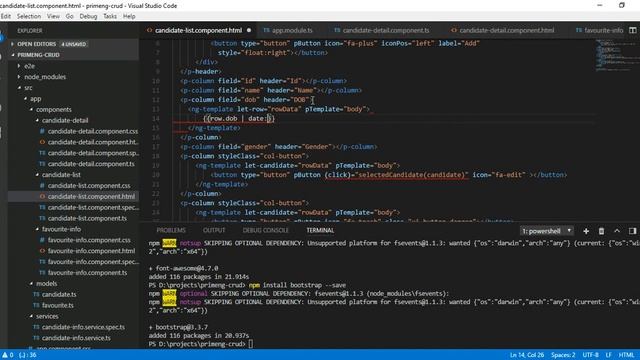Viewport: 640px width, 360px height.
Task: Collapse the models folder
Action: tap(46, 283)
